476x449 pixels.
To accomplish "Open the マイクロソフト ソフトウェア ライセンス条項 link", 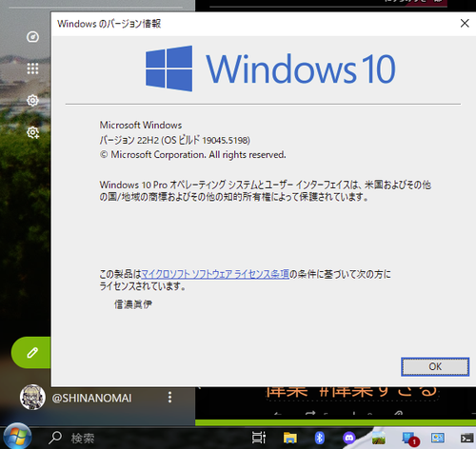I will pyautogui.click(x=215, y=274).
